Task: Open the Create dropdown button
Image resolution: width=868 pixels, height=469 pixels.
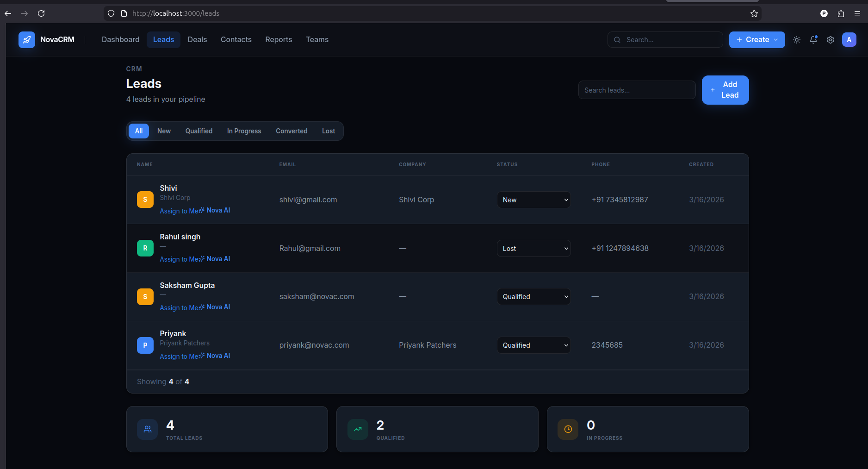Action: [x=757, y=40]
